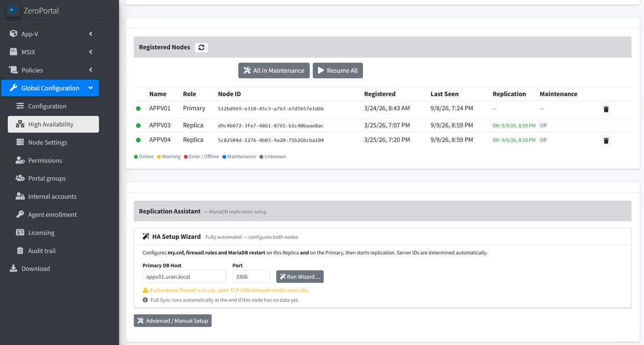Delete the APPV04 node via trash icon
The width and height of the screenshot is (644, 345).
coord(606,141)
